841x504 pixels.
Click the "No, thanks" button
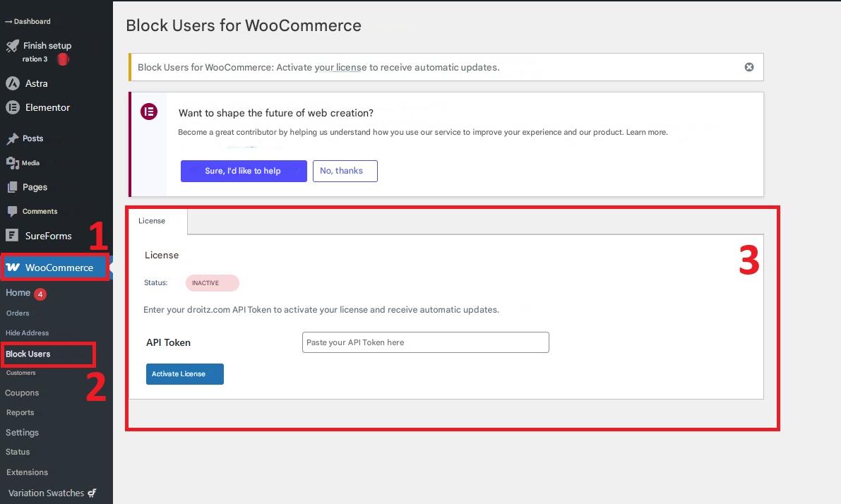coord(345,171)
